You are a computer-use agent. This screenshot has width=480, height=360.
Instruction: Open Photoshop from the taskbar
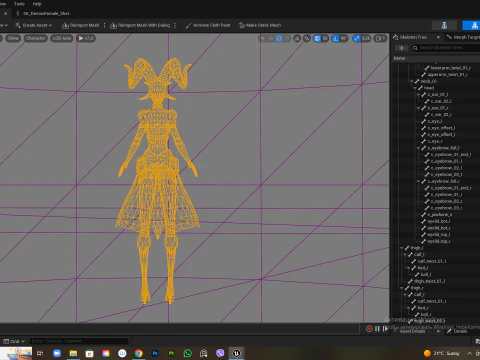[155, 353]
